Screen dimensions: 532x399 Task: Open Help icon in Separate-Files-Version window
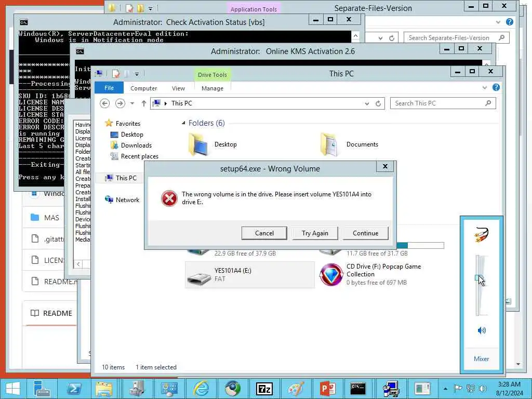pyautogui.click(x=509, y=22)
